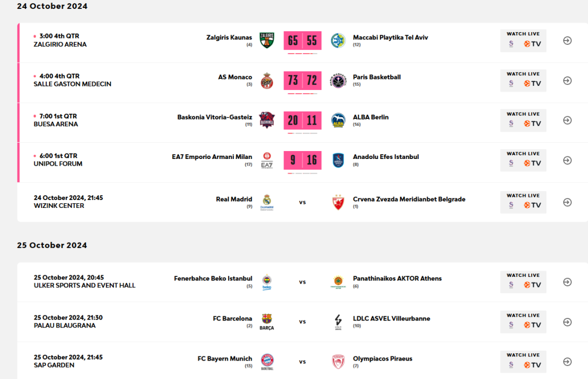Click the FC Barcelona crest icon
The width and height of the screenshot is (588, 379).
(267, 322)
